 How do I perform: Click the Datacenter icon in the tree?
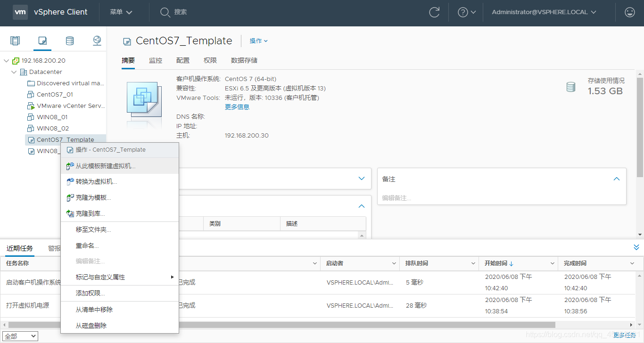tap(24, 72)
